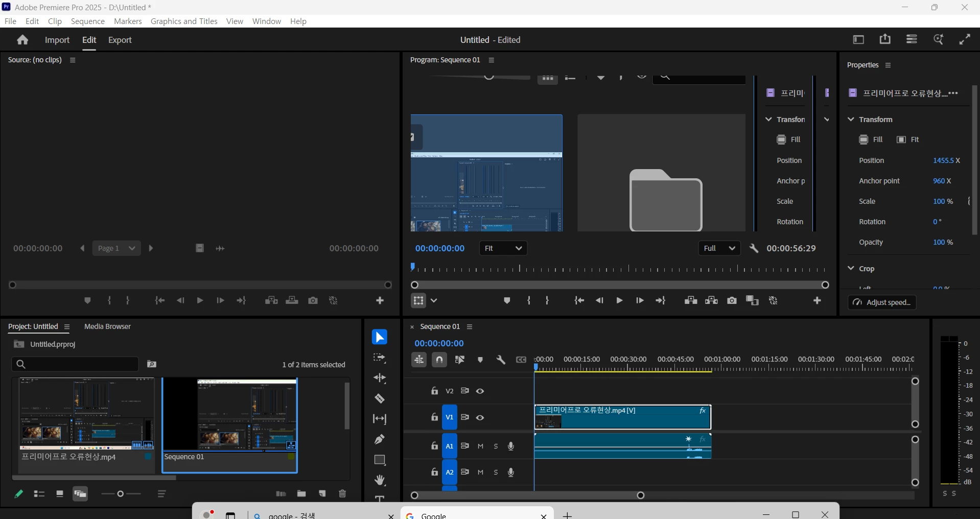This screenshot has width=980, height=519.
Task: Click the Rotation value in Properties
Action: [937, 222]
